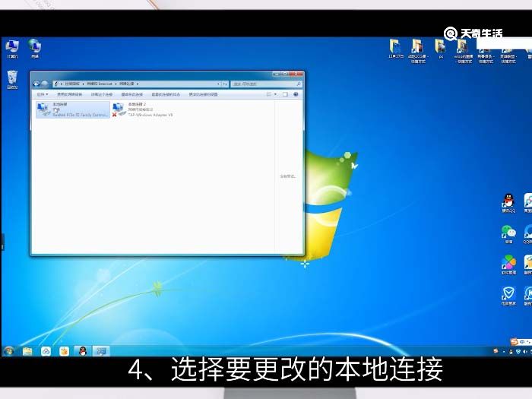Click the forward navigation arrow
The image size is (532, 399).
[x=44, y=84]
